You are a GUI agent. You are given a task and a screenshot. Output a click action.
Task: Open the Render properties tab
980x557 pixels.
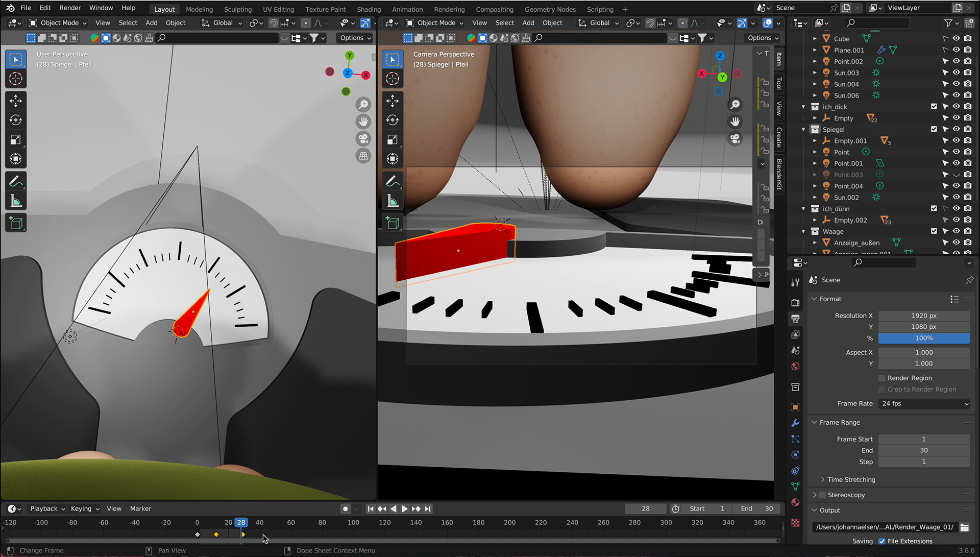795,302
